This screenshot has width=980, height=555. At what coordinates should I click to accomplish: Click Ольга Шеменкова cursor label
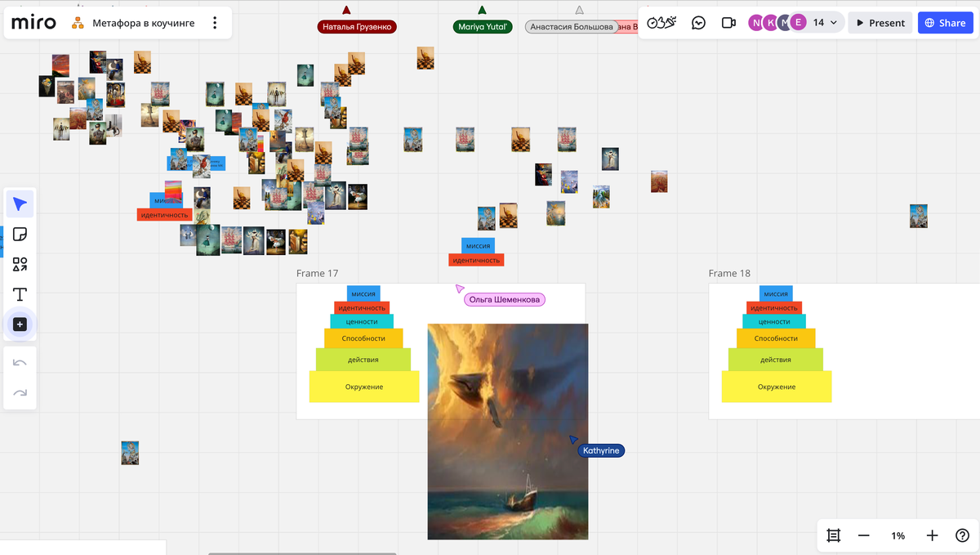click(505, 300)
